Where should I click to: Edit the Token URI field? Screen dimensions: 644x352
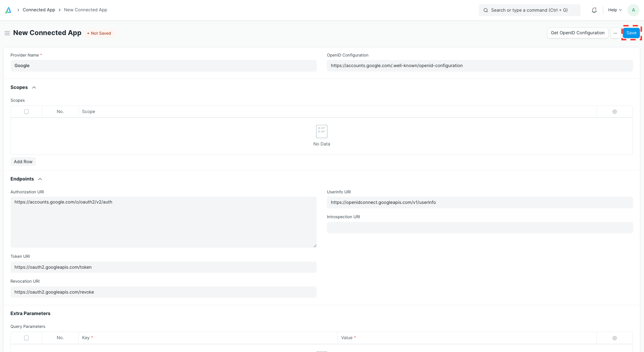164,267
